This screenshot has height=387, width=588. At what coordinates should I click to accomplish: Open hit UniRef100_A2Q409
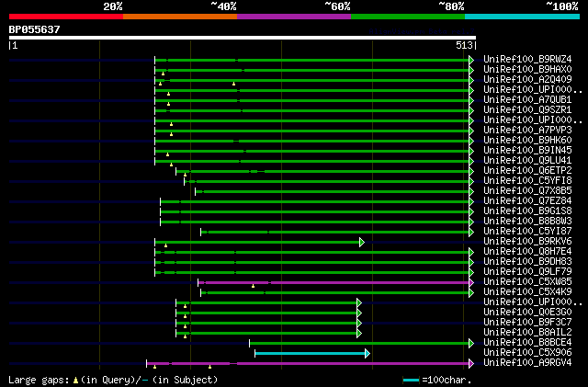(x=527, y=79)
